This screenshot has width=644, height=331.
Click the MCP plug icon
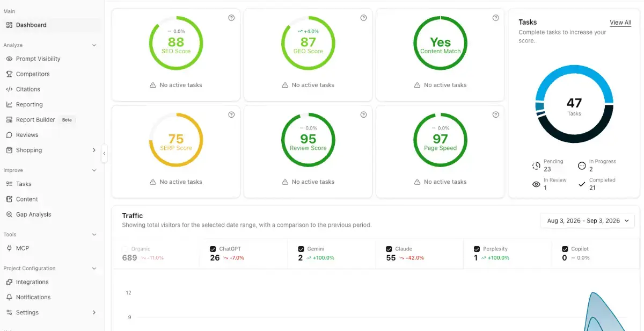[9, 248]
